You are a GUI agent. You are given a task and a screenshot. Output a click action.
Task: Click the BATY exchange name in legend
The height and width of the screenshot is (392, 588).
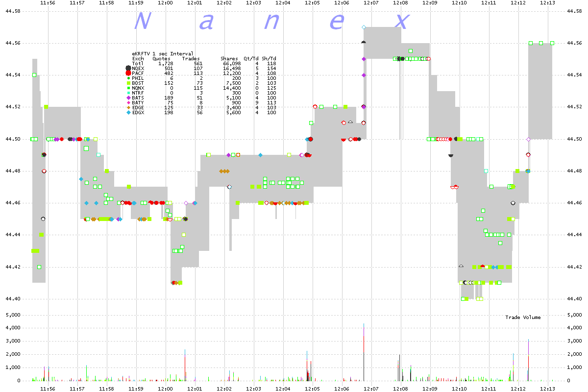138,102
